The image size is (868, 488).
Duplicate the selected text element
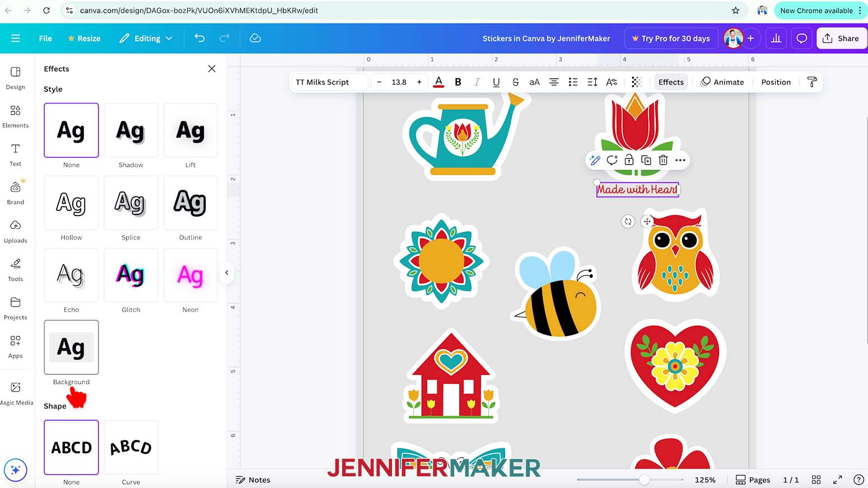[646, 160]
